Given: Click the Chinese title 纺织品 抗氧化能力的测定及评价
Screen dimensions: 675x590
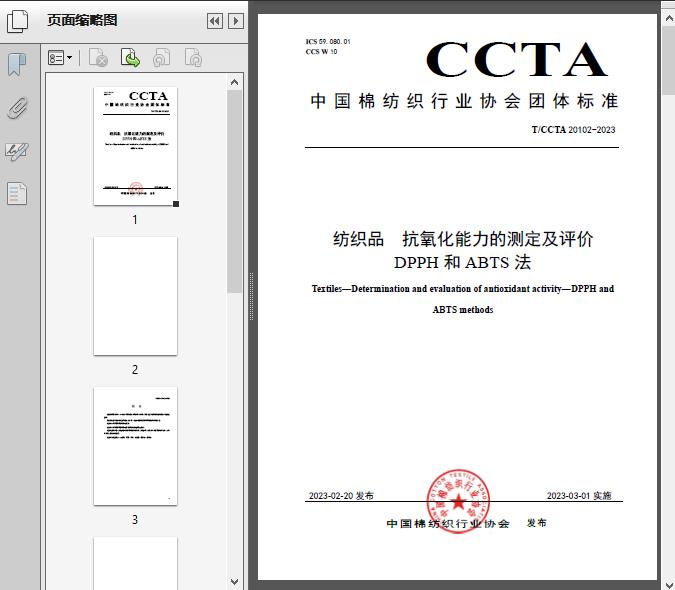Looking at the screenshot, I should pos(463,239).
